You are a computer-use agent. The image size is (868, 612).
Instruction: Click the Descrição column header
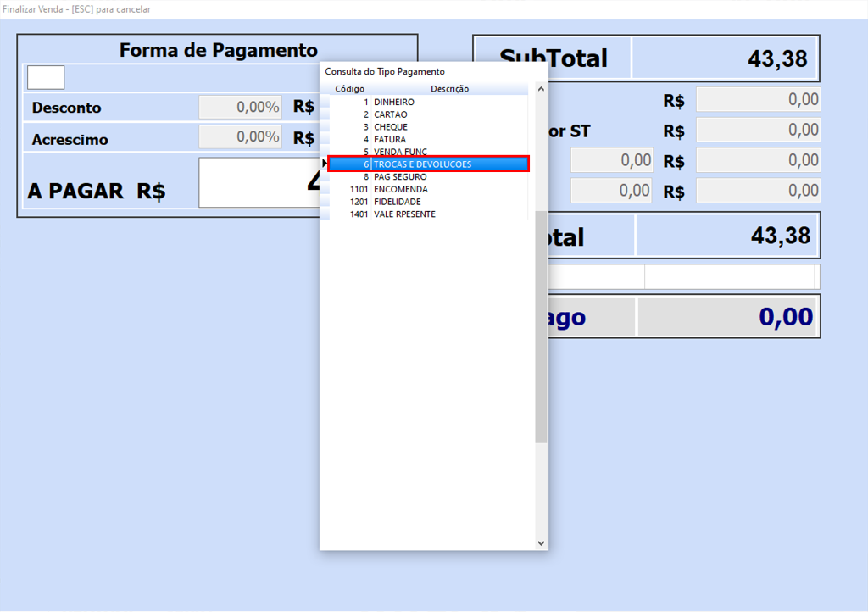(x=449, y=89)
